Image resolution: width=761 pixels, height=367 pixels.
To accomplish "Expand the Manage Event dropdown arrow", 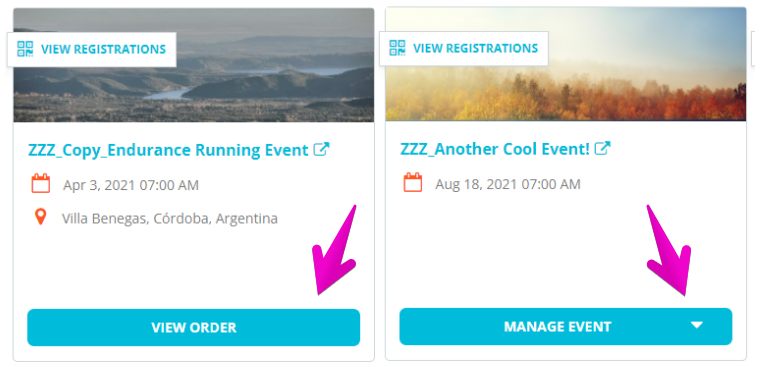I will point(697,325).
